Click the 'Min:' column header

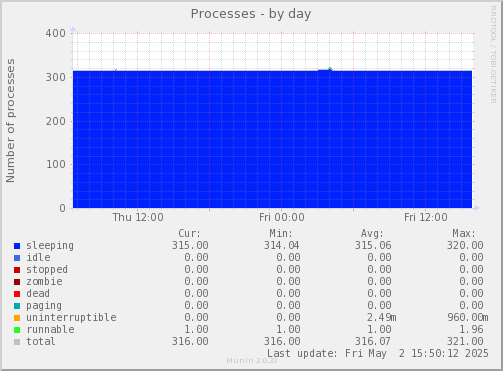tap(281, 233)
